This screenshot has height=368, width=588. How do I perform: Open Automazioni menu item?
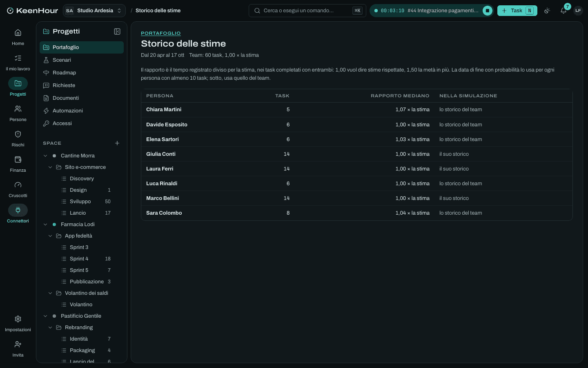coord(82,111)
